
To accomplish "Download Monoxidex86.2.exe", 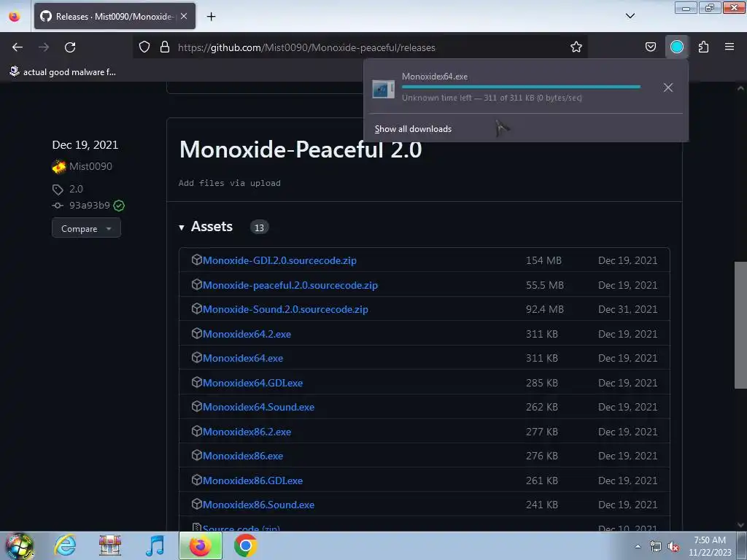I will pos(247,432).
